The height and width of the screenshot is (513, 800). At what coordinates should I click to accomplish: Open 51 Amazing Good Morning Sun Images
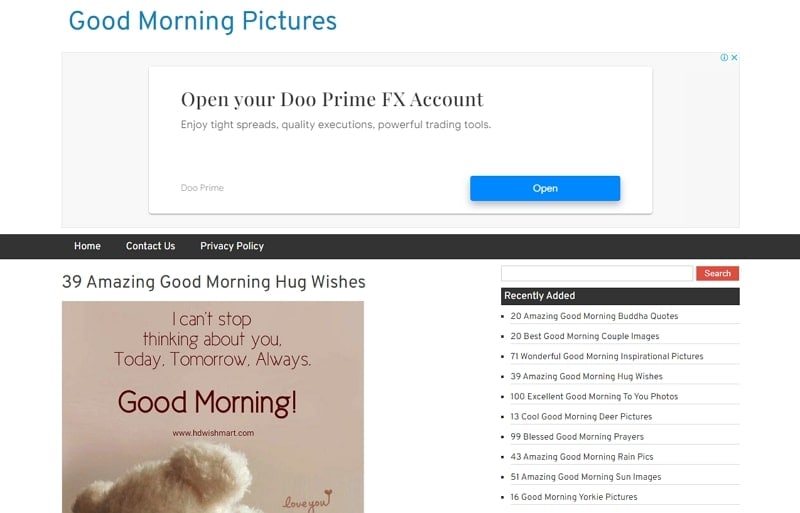586,477
